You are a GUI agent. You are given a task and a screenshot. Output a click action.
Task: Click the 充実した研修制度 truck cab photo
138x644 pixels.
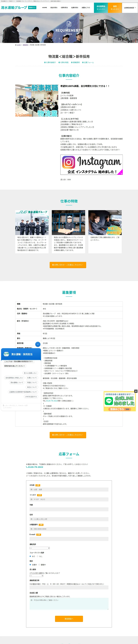click(x=105, y=223)
